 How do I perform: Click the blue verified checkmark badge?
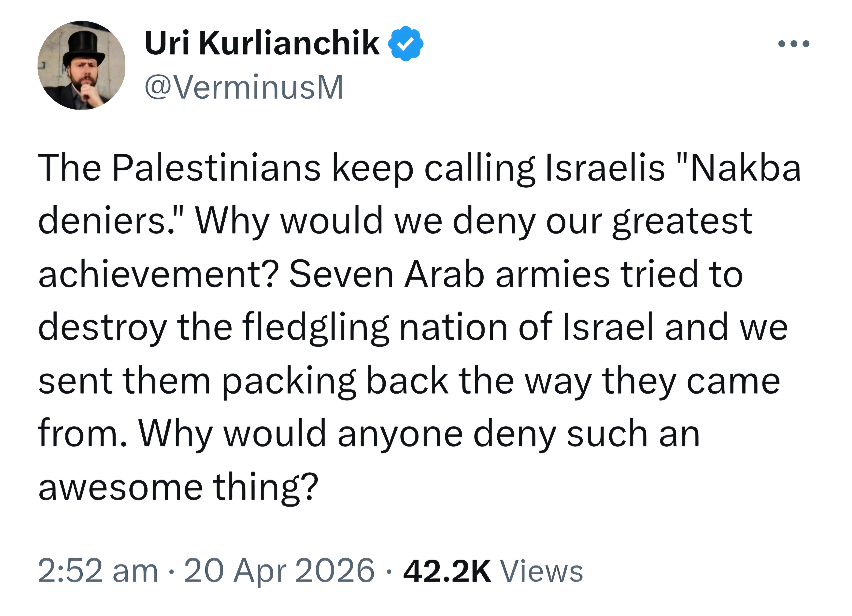[405, 44]
